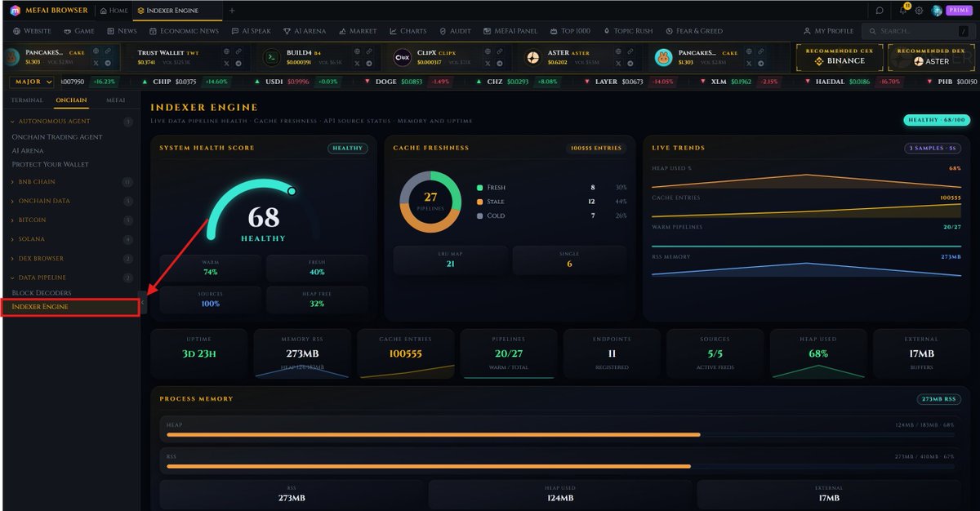Image resolution: width=980 pixels, height=511 pixels.
Task: Open Fear & Greed in the toolbar
Action: coord(694,31)
